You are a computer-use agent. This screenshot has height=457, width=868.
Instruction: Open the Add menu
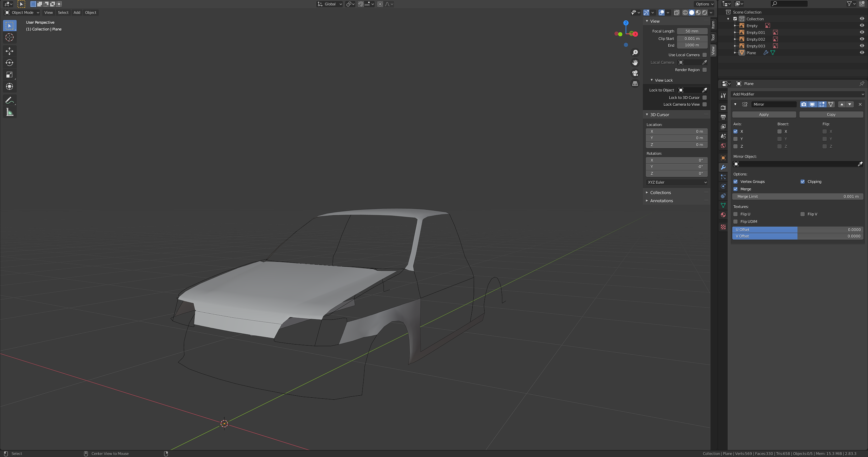[77, 13]
